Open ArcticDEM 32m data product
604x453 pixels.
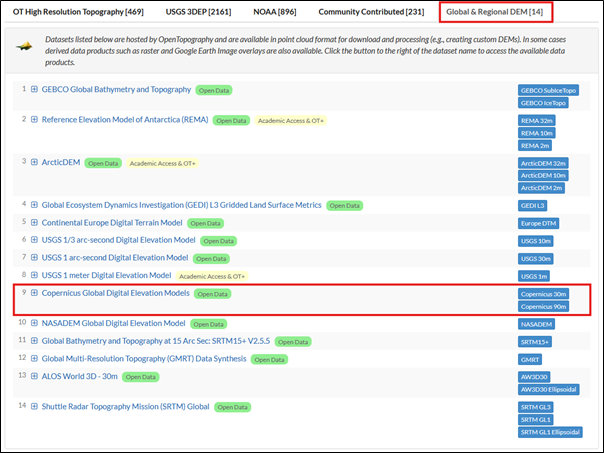(543, 163)
